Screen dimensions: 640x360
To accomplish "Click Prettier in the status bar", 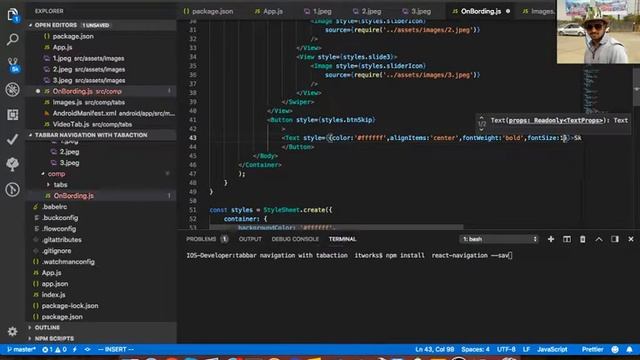I will point(593,349).
